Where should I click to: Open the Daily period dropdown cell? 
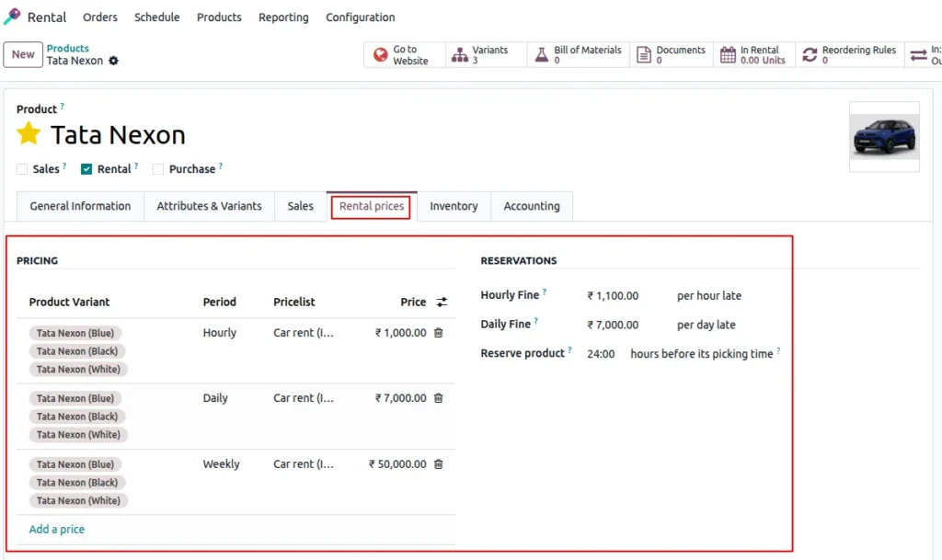(215, 398)
